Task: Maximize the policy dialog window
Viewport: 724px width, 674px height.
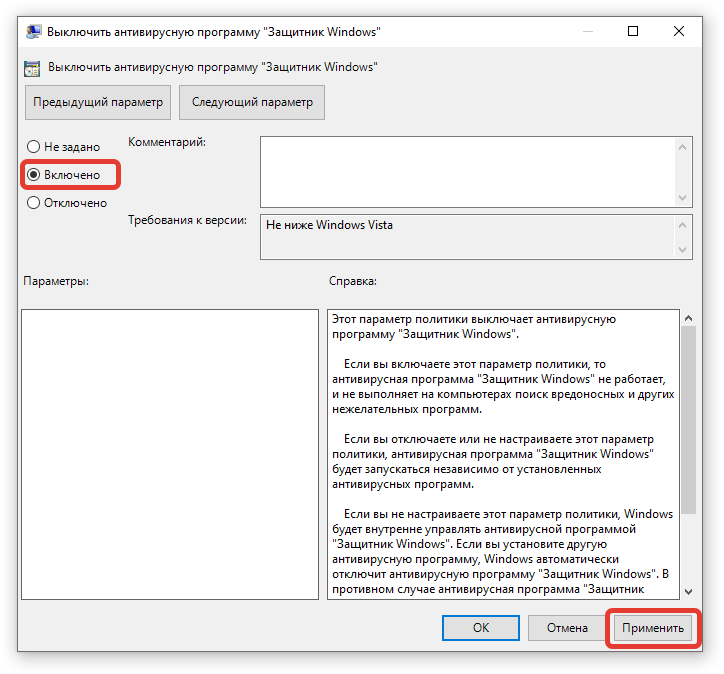Action: coord(633,31)
